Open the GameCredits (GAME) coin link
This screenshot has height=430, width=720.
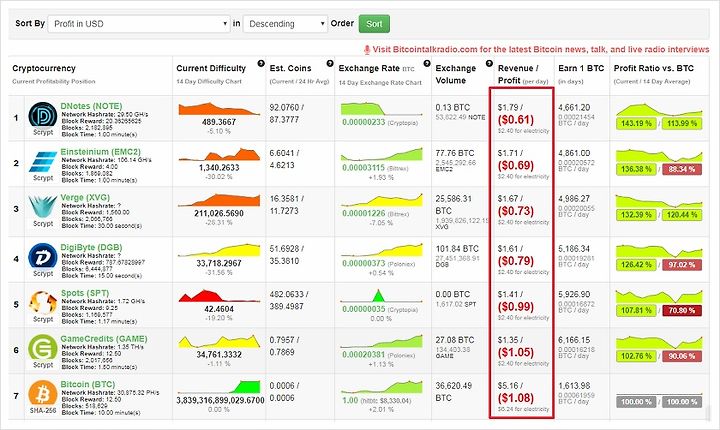pos(104,339)
